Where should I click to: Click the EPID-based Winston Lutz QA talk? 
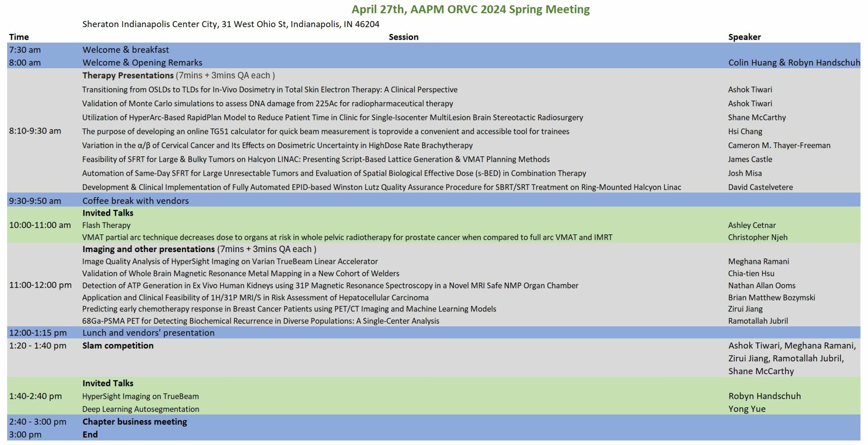(x=381, y=187)
